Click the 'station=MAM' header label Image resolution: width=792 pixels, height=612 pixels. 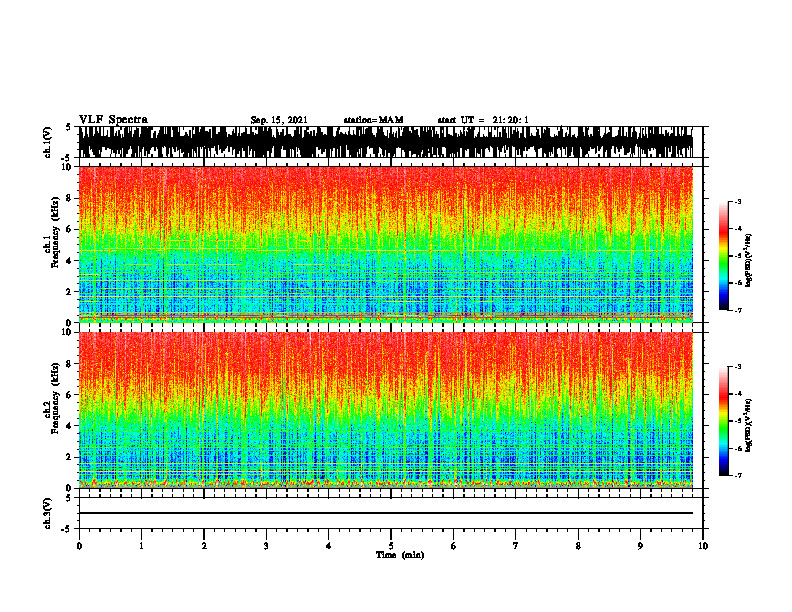pyautogui.click(x=373, y=120)
